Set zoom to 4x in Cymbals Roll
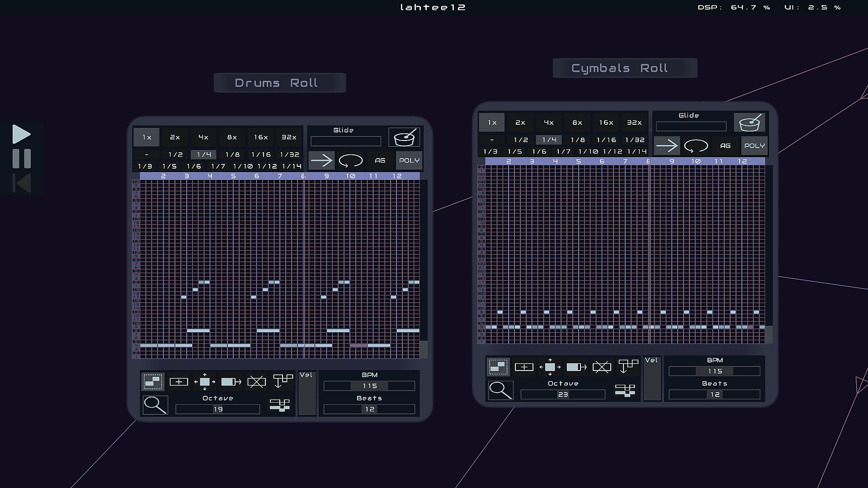 click(549, 122)
